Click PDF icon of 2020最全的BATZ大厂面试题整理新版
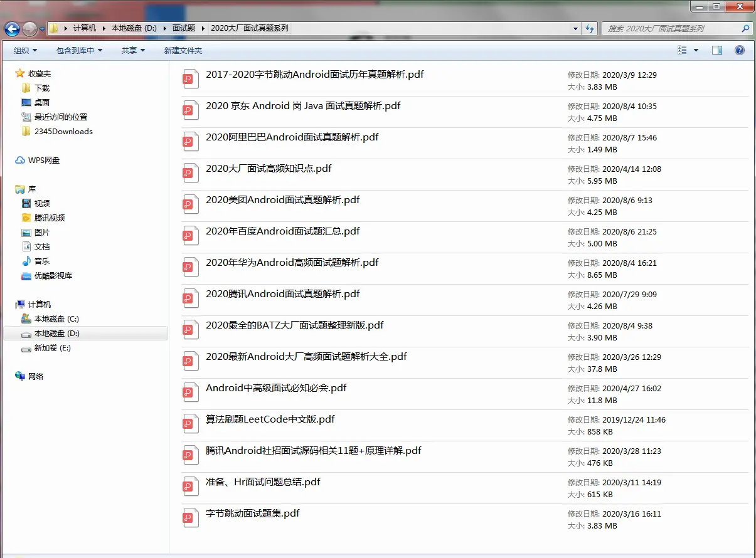Viewport: 756px width, 558px height. coord(190,330)
